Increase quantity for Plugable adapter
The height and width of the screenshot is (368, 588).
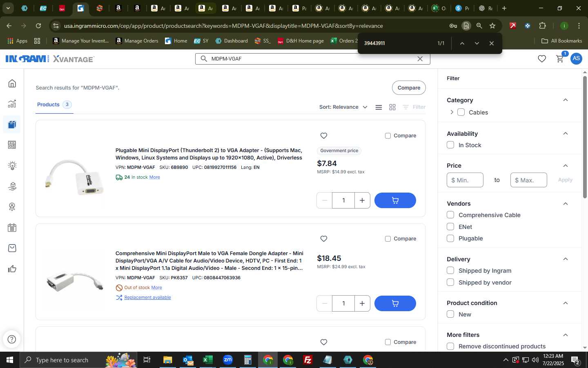pos(362,200)
